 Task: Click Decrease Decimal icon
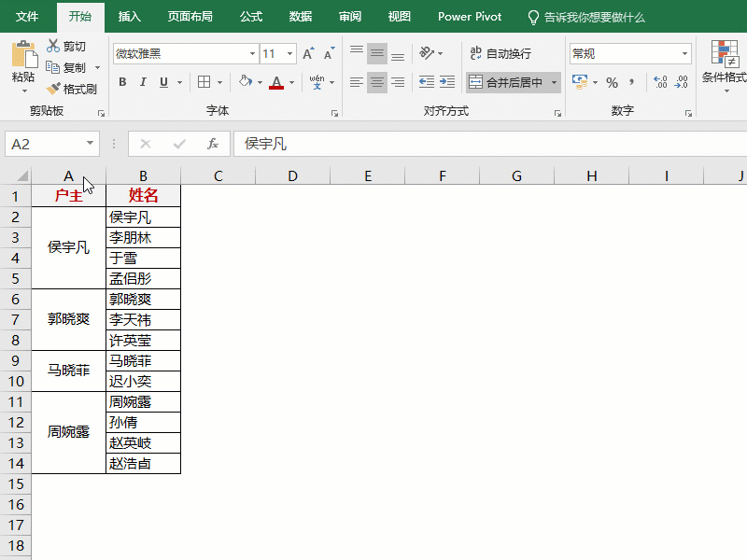(682, 82)
